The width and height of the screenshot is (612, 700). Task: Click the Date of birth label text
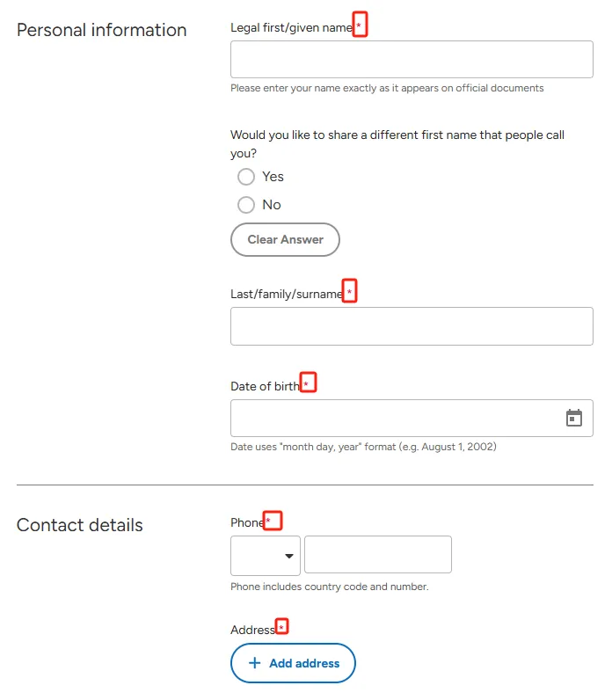click(265, 386)
